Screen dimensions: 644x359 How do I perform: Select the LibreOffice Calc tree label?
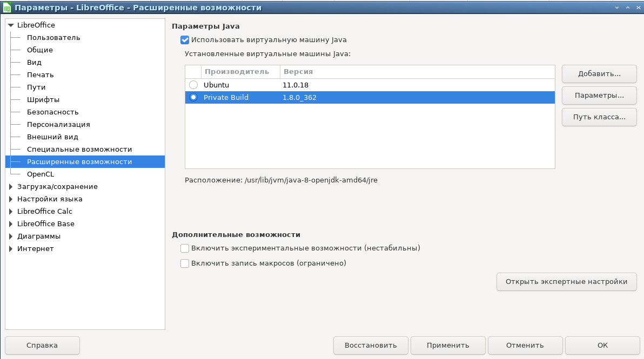click(x=45, y=211)
